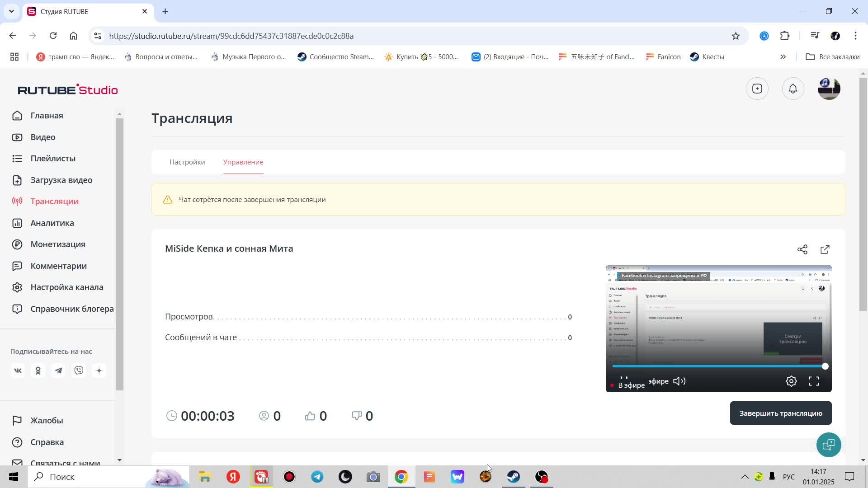Enter fullscreen in the stream player
868x488 pixels.
click(x=814, y=381)
